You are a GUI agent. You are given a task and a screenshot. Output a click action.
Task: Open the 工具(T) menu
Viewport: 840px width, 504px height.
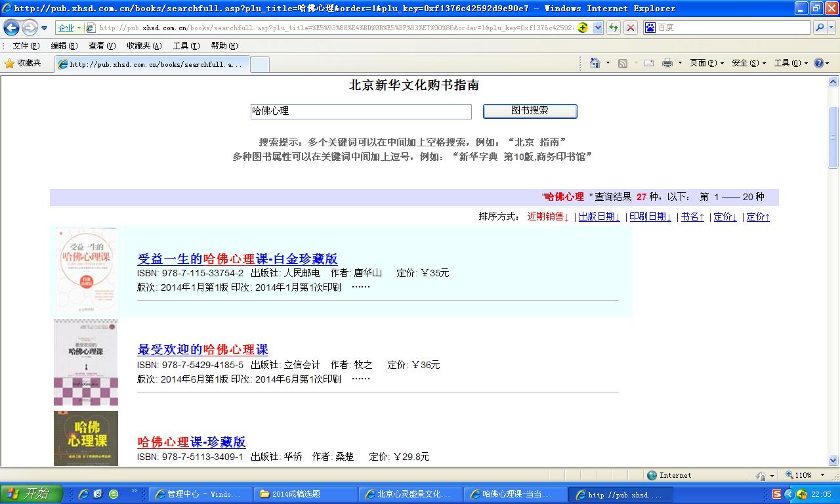click(186, 46)
